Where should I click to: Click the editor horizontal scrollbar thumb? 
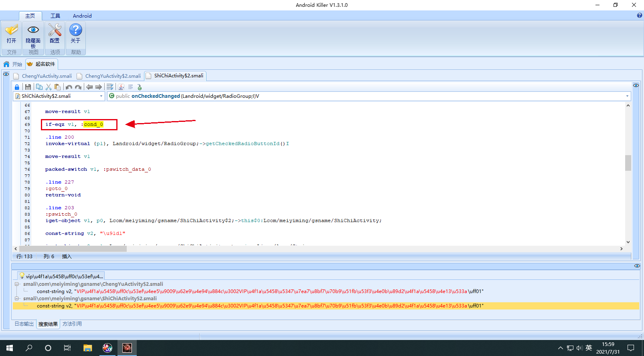tap(73, 249)
